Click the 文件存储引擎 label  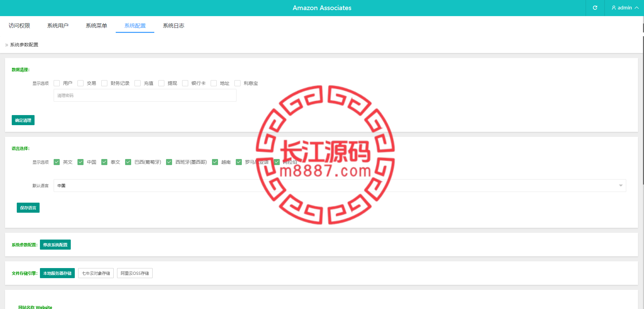point(24,273)
